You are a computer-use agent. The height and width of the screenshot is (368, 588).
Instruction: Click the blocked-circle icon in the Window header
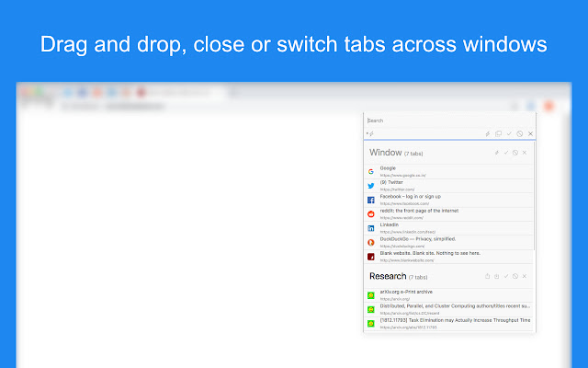(515, 153)
